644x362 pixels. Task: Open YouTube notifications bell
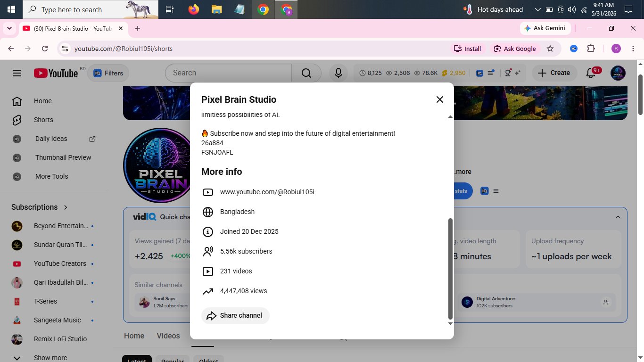[590, 73]
